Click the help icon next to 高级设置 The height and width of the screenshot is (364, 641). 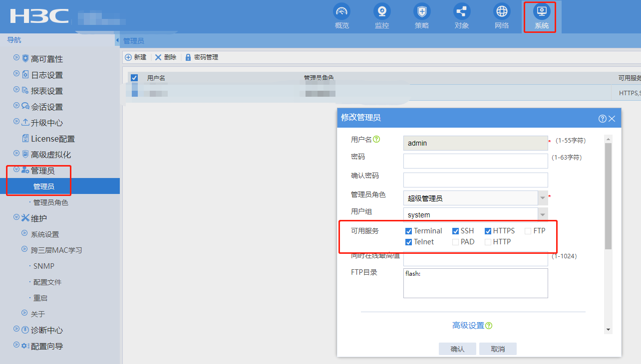pos(489,326)
